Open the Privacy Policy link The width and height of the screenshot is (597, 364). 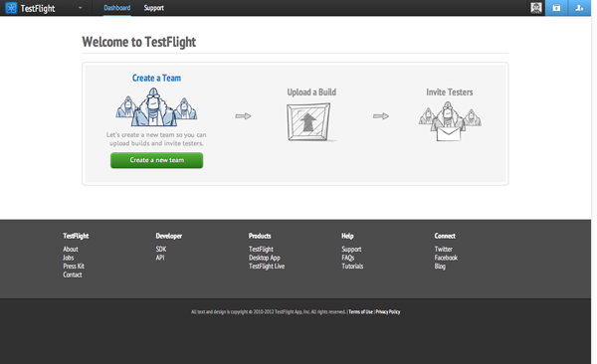[388, 312]
